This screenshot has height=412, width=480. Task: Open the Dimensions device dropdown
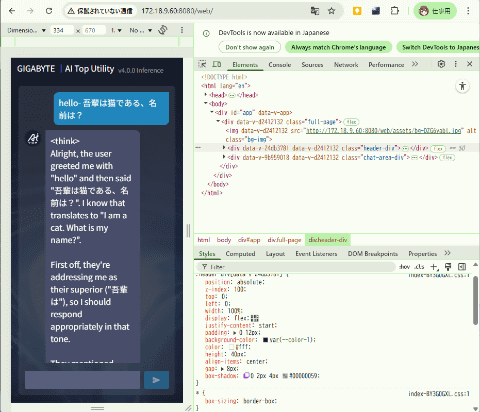[27, 30]
